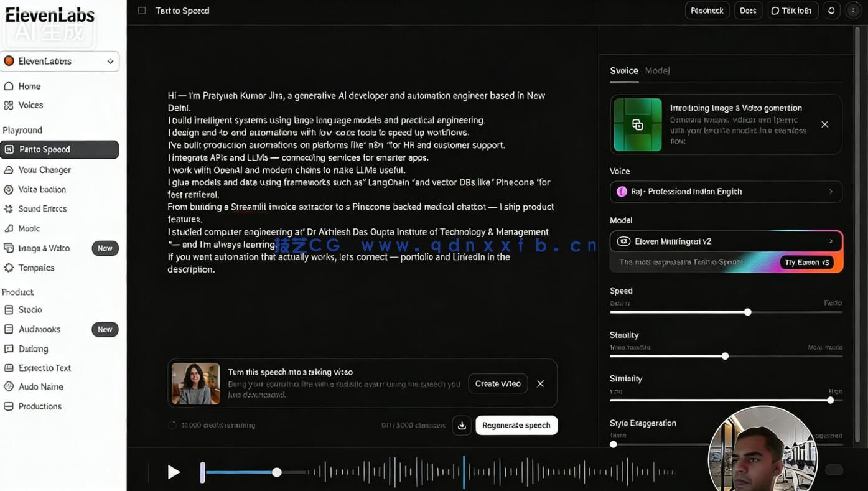Select the Voice settings tab
The height and width of the screenshot is (491, 868).
click(x=623, y=71)
